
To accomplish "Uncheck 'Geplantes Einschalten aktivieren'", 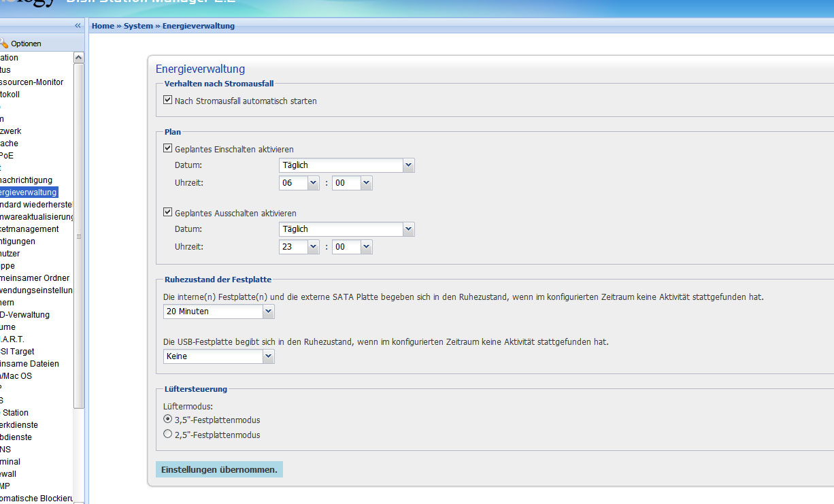I will pos(168,148).
